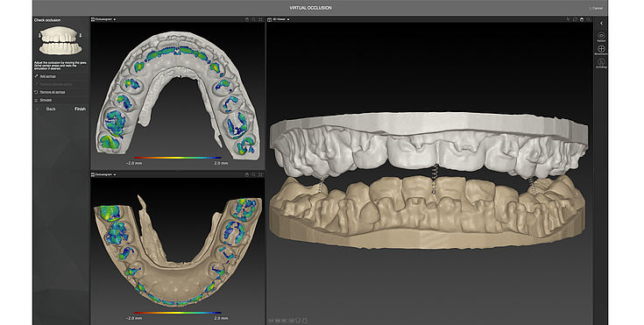
Task: Click the upper occlusogram '-2.0 mm' label
Action: [134, 163]
